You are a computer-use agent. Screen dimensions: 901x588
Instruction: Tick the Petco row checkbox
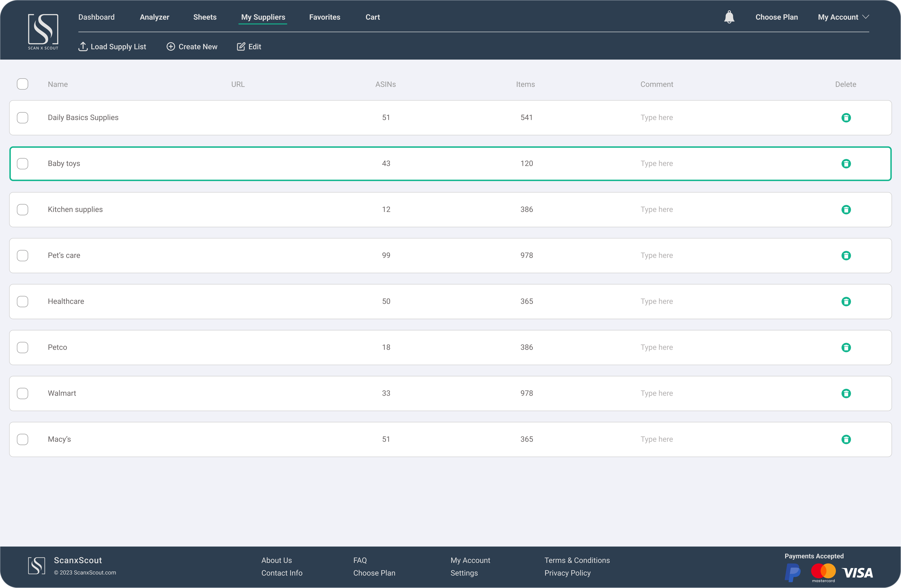coord(23,347)
